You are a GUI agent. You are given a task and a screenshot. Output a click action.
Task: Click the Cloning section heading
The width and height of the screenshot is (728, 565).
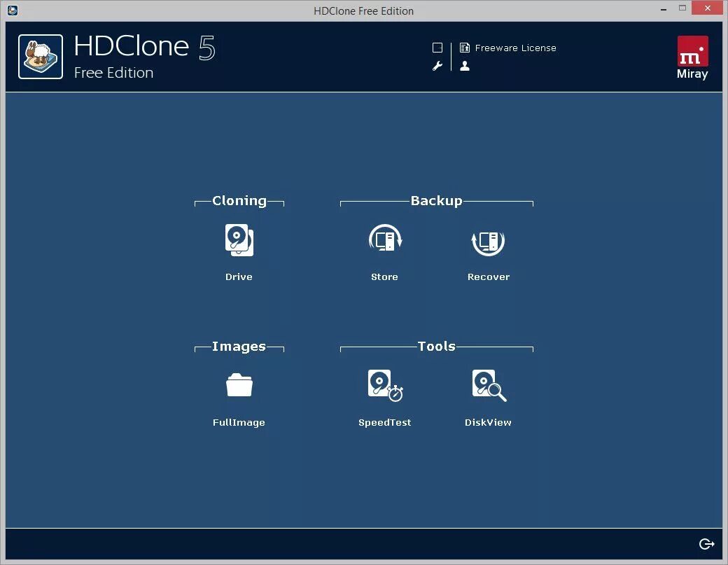coord(239,200)
